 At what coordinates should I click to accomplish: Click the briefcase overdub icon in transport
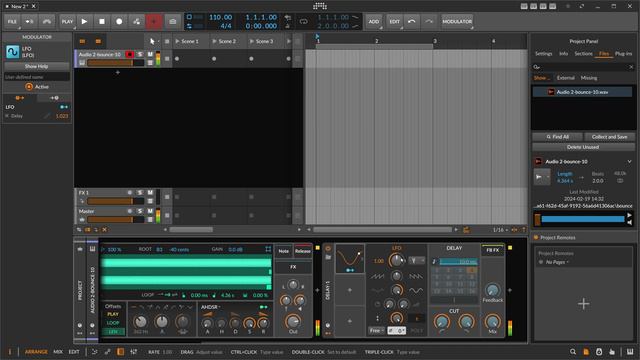tap(173, 22)
